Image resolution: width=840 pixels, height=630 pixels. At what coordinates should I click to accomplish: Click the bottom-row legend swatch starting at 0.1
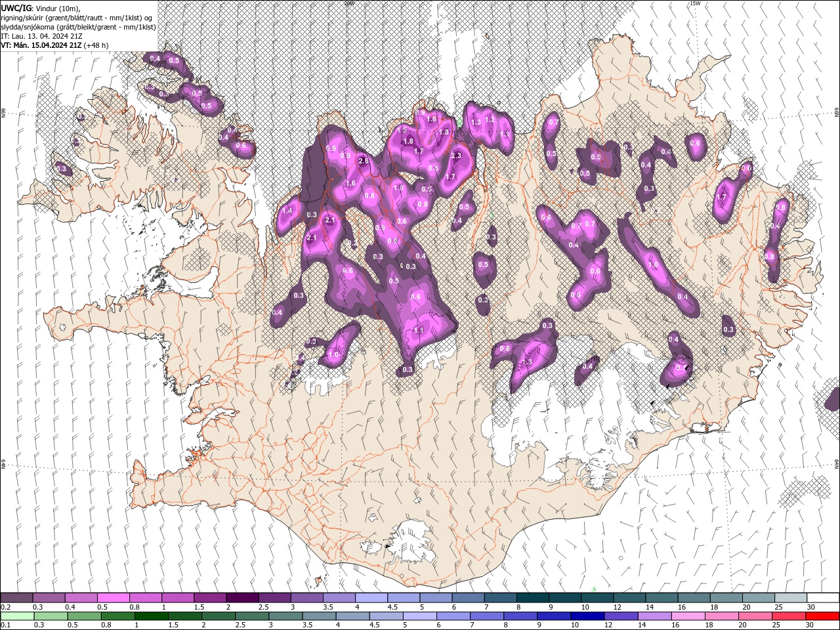coord(16,616)
